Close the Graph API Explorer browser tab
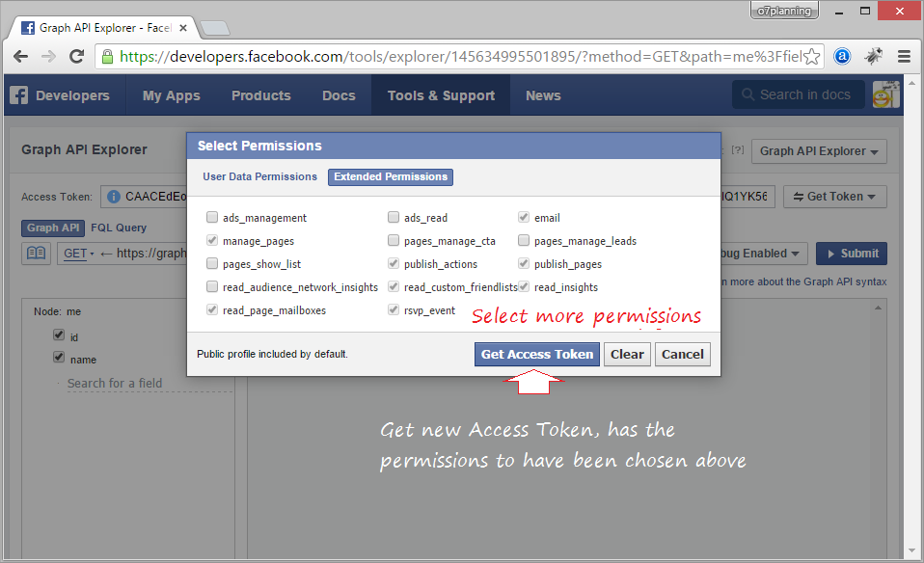The height and width of the screenshot is (563, 924). (183, 28)
